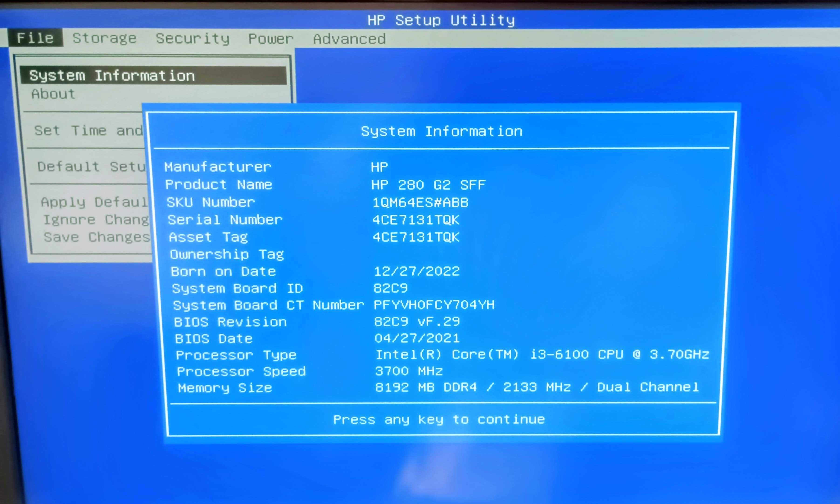Click the Manufacturer value HP
The image size is (840, 504).
(x=379, y=167)
